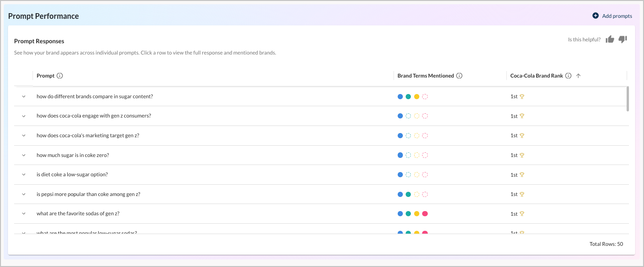This screenshot has width=644, height=267.
Task: Give thumbs up to Is this helpful
Action: point(610,39)
